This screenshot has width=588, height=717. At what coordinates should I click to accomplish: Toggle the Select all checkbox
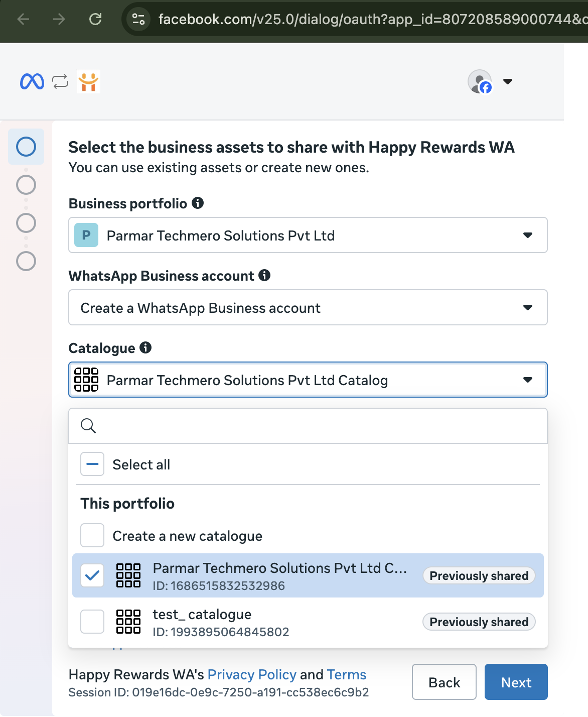coord(92,464)
